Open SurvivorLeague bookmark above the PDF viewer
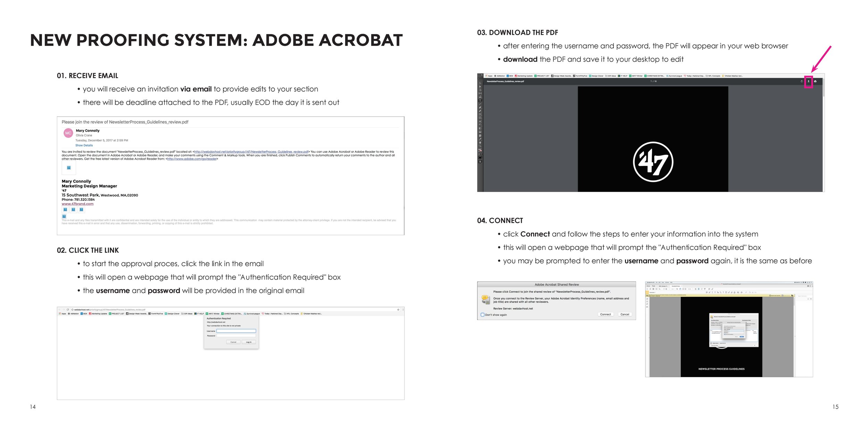 (x=674, y=76)
